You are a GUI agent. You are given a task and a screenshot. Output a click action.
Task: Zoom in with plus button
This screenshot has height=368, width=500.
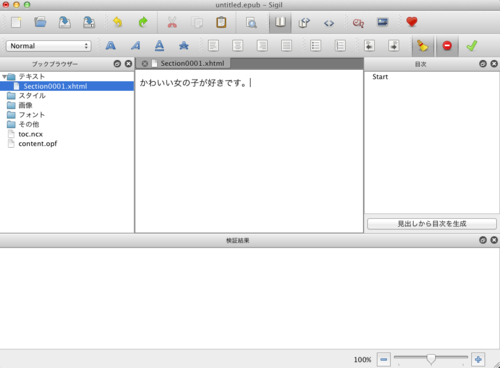pyautogui.click(x=478, y=360)
